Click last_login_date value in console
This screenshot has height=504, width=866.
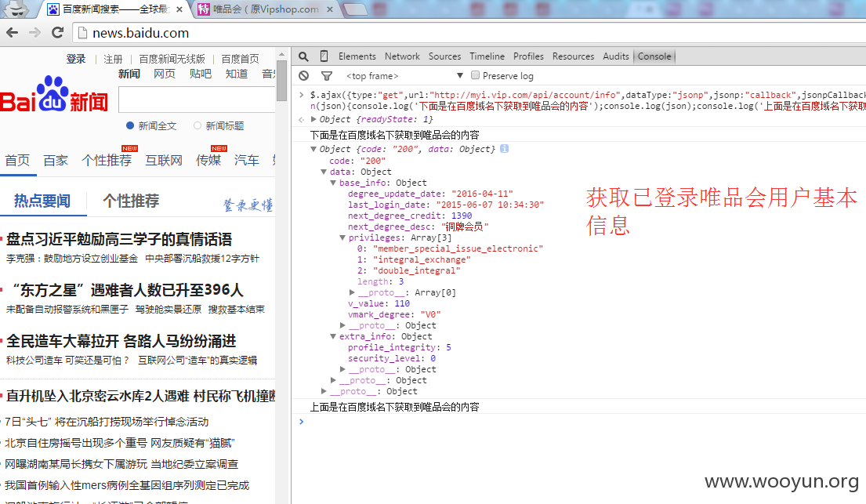490,205
